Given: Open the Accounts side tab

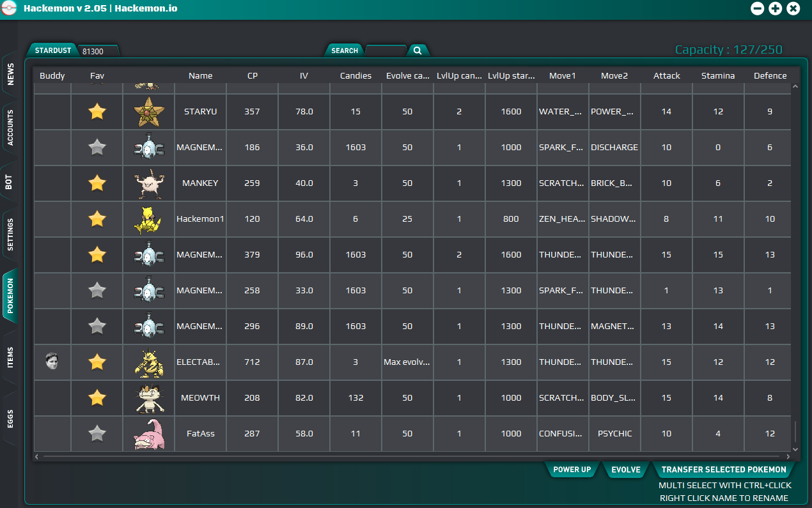Looking at the screenshot, I should pyautogui.click(x=10, y=127).
